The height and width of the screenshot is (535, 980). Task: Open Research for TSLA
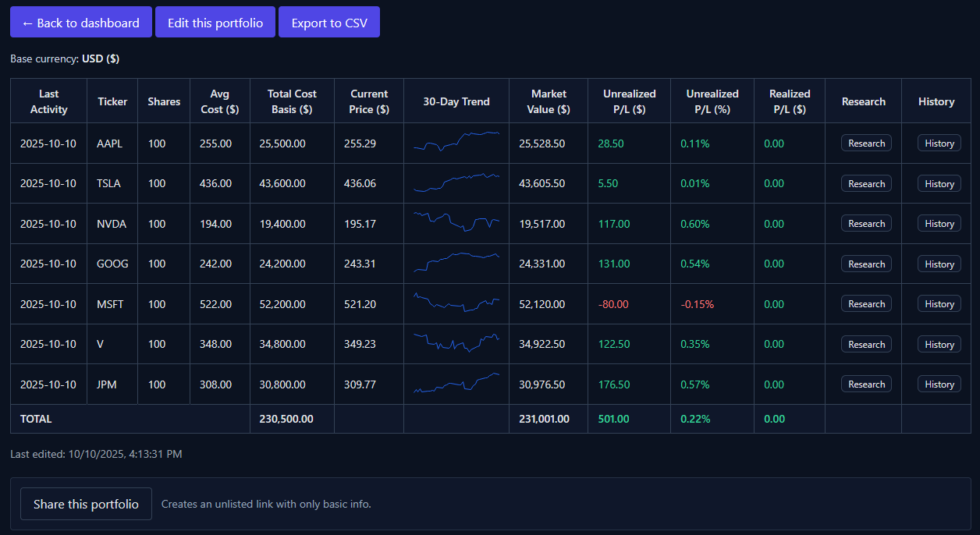(866, 183)
